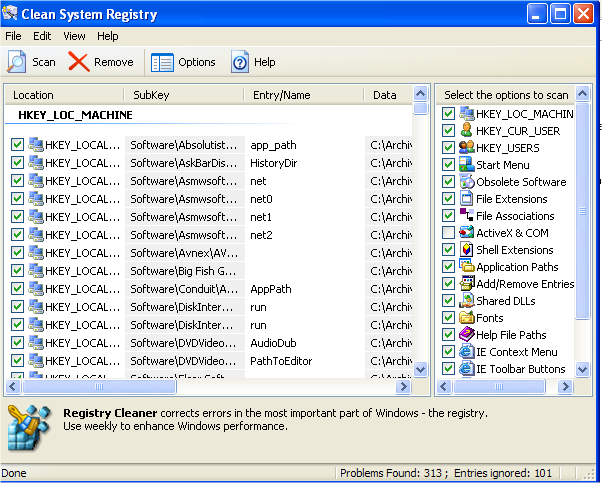
Task: Uncheck the HKEY_LOC_MACHIN scan option
Action: point(448,114)
